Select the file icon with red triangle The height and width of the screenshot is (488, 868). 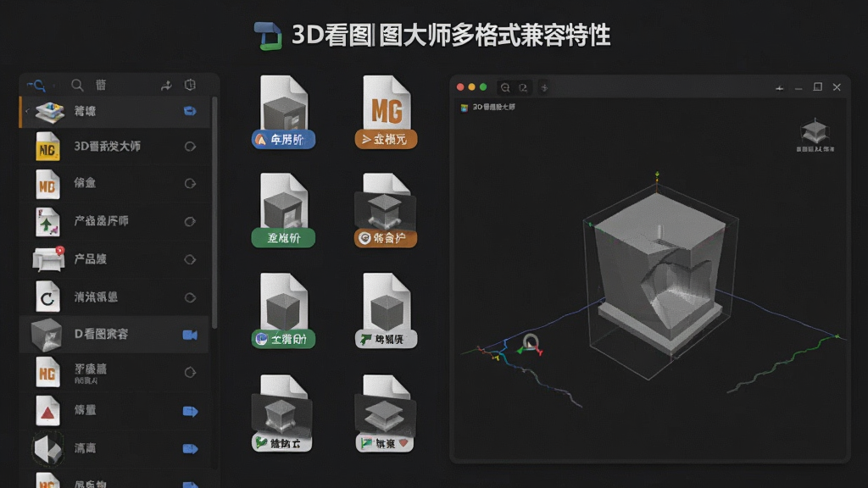pyautogui.click(x=47, y=411)
